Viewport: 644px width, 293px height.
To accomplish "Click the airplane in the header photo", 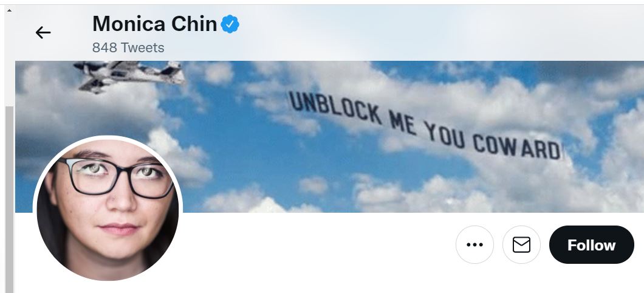I will (x=129, y=75).
